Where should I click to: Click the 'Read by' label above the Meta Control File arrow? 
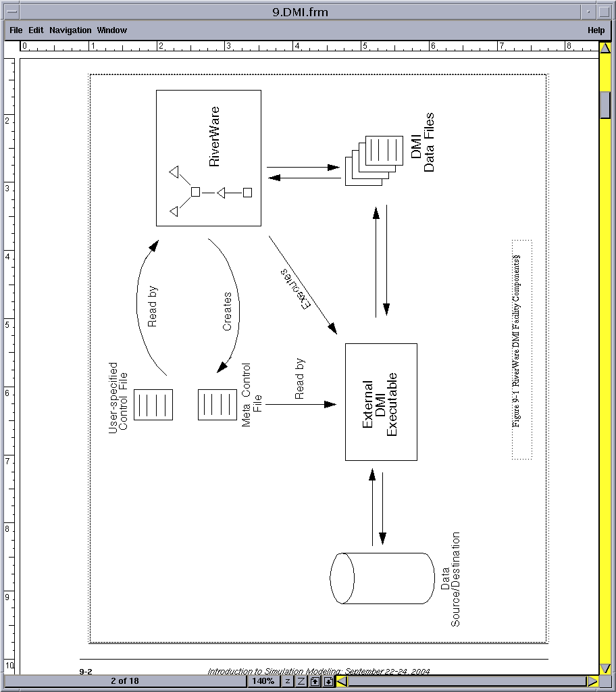tap(300, 378)
